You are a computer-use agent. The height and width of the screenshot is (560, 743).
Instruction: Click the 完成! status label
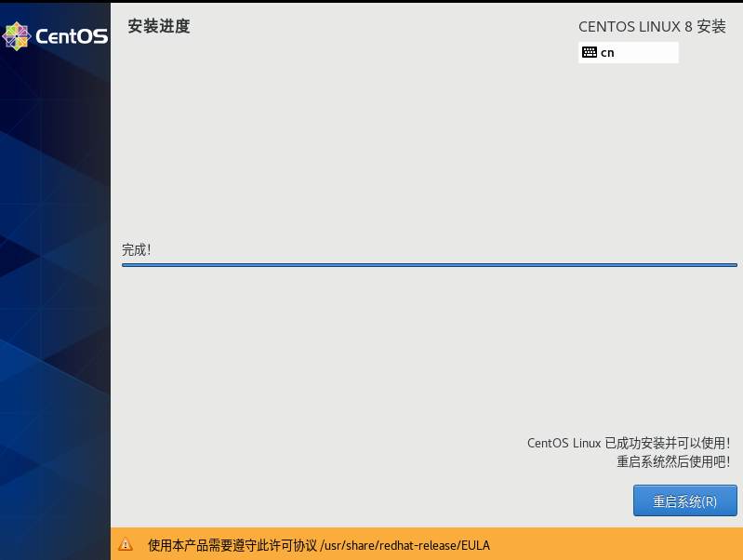click(136, 249)
